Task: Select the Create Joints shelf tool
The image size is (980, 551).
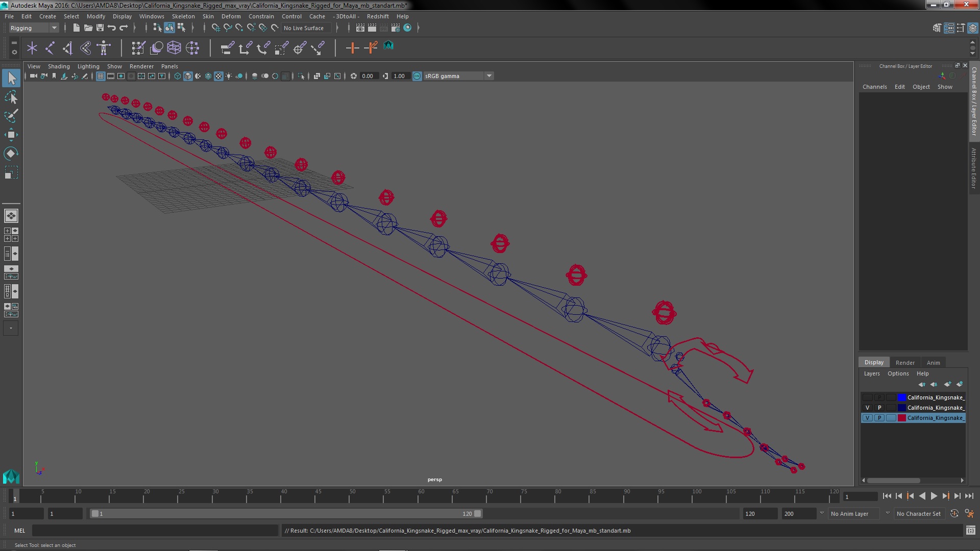Action: pos(50,48)
